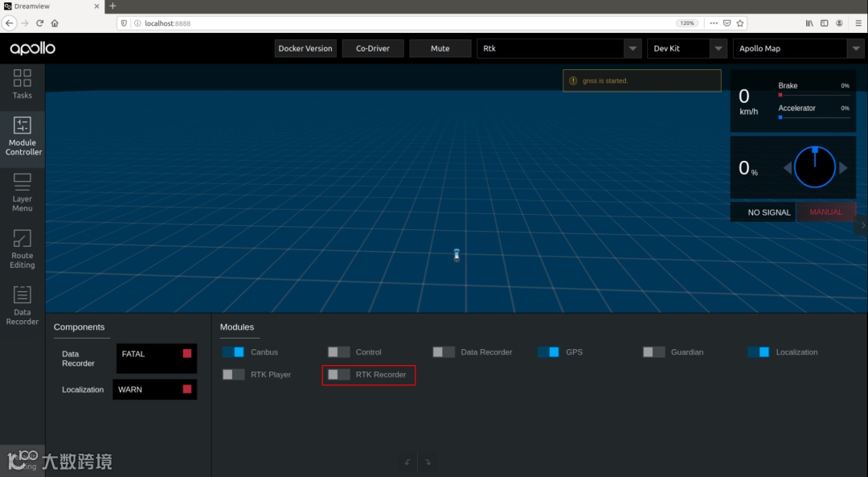Viewport: 868px width, 477px height.
Task: Click the Brake percentage bar
Action: [813, 95]
